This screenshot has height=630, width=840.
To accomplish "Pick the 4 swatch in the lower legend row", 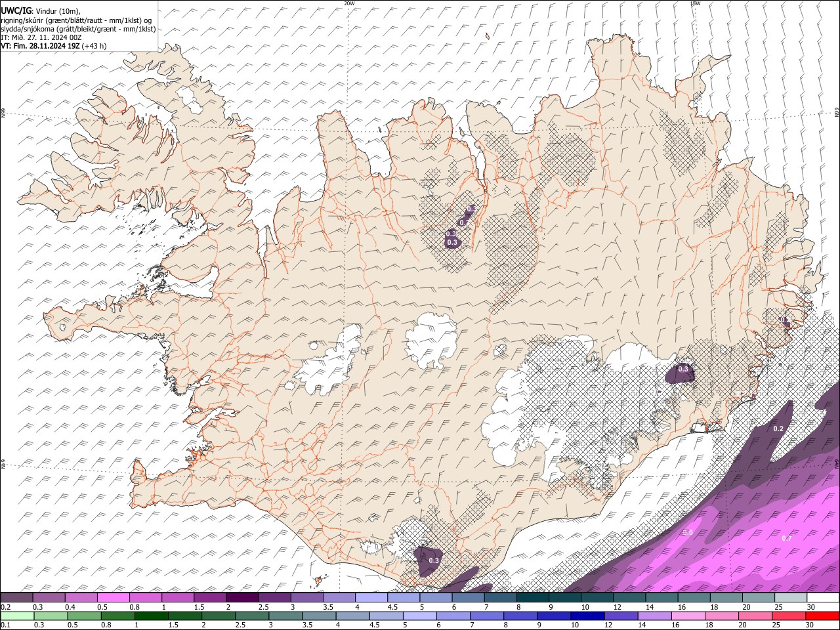I will click(x=352, y=616).
